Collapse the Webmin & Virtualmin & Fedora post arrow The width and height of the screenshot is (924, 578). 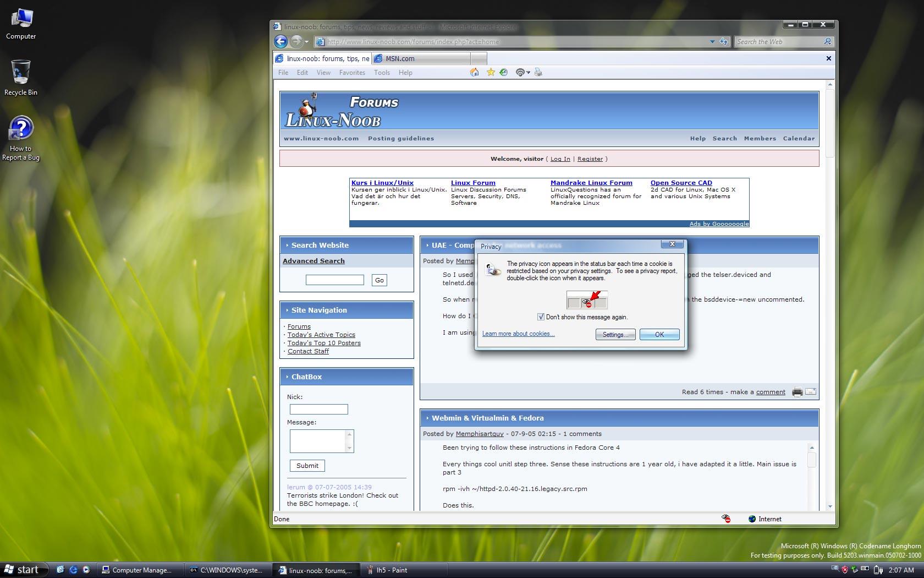tap(427, 418)
